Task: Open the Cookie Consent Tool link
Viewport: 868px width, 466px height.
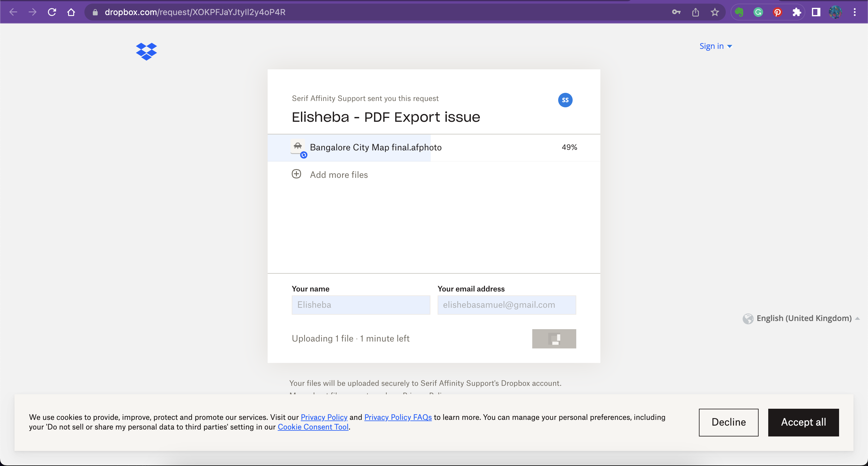Action: tap(313, 427)
